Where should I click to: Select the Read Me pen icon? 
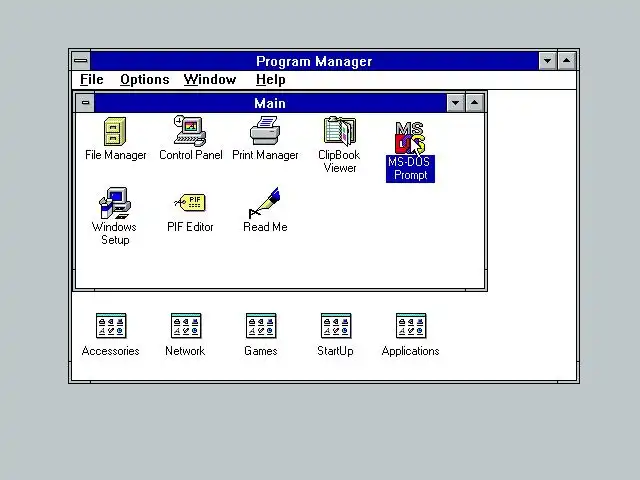pos(264,203)
